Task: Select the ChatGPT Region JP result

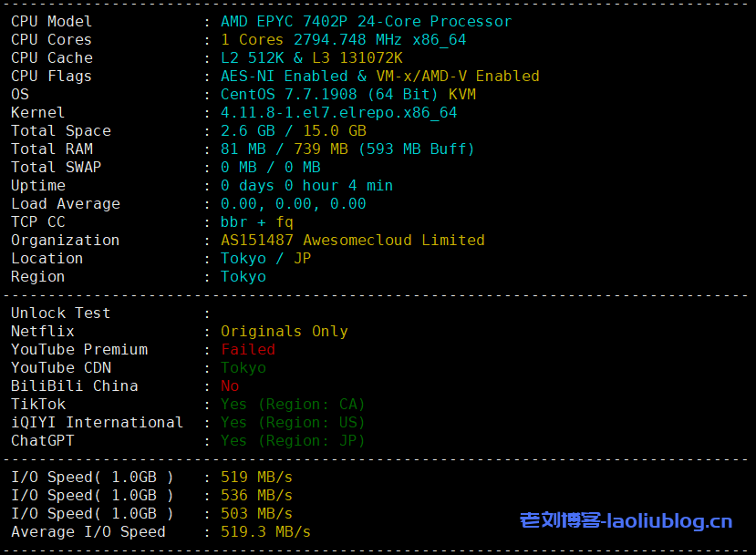Action: (x=292, y=440)
